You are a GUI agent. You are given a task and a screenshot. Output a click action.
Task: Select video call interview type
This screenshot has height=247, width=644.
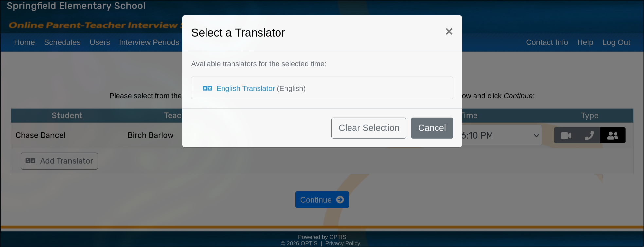(x=566, y=135)
